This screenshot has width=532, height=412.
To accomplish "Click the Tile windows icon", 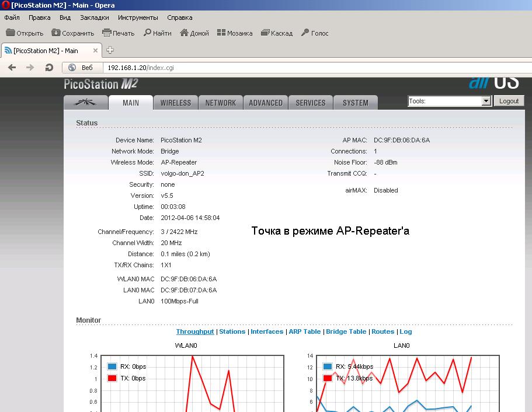I will coord(221,33).
